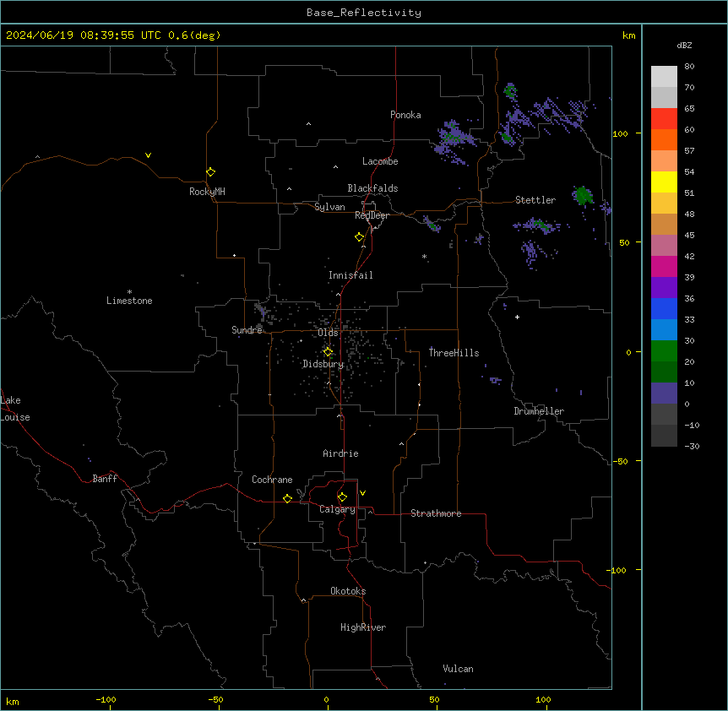Screen dimensions: 728x711
Task: Click the yellow V marker east of Calgary
Action: point(362,493)
